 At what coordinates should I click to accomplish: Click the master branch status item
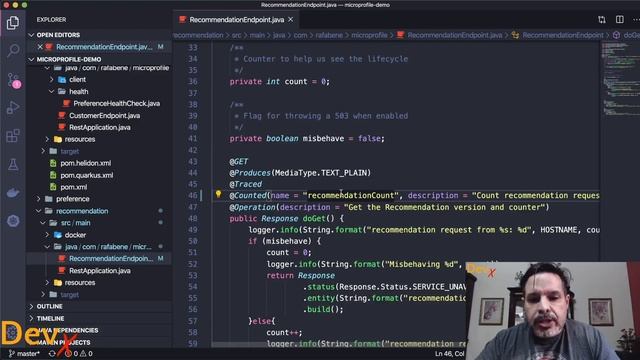[24, 353]
